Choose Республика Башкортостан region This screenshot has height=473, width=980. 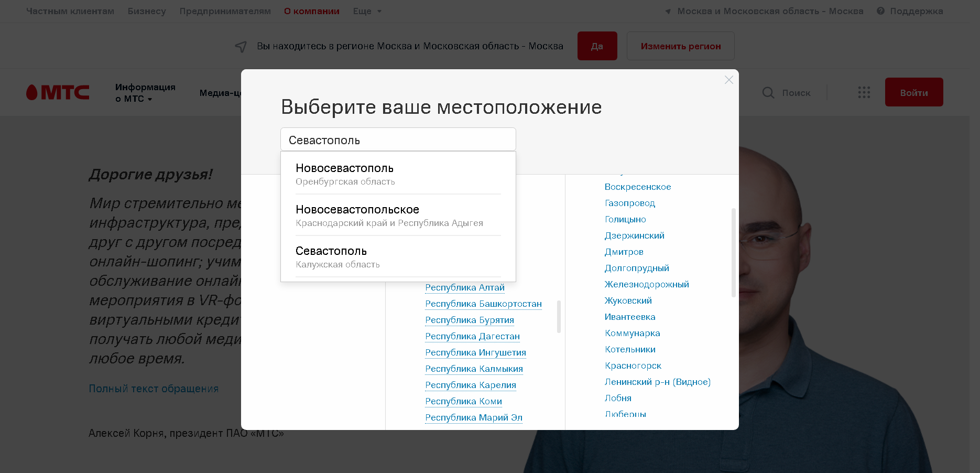coord(483,304)
